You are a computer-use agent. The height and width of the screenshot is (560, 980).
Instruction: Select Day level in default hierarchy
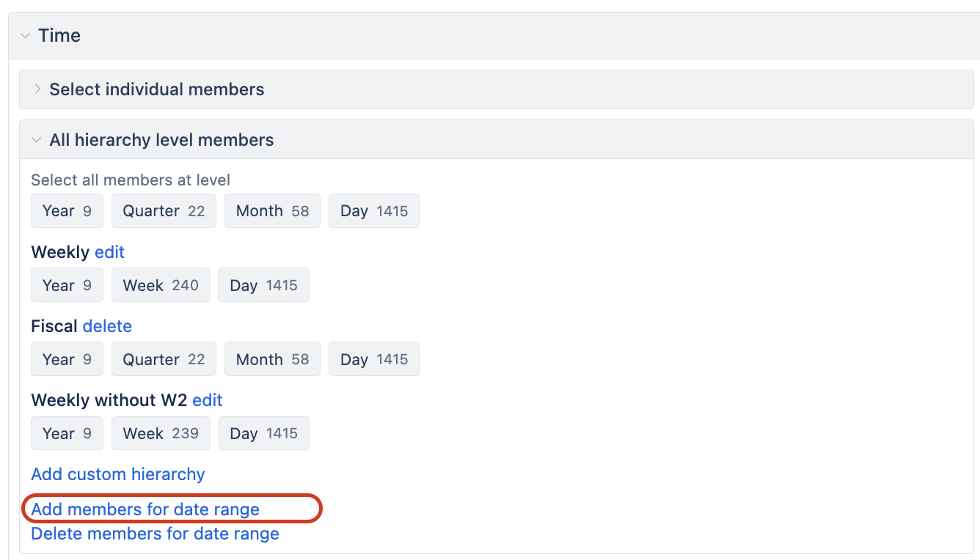(x=373, y=211)
